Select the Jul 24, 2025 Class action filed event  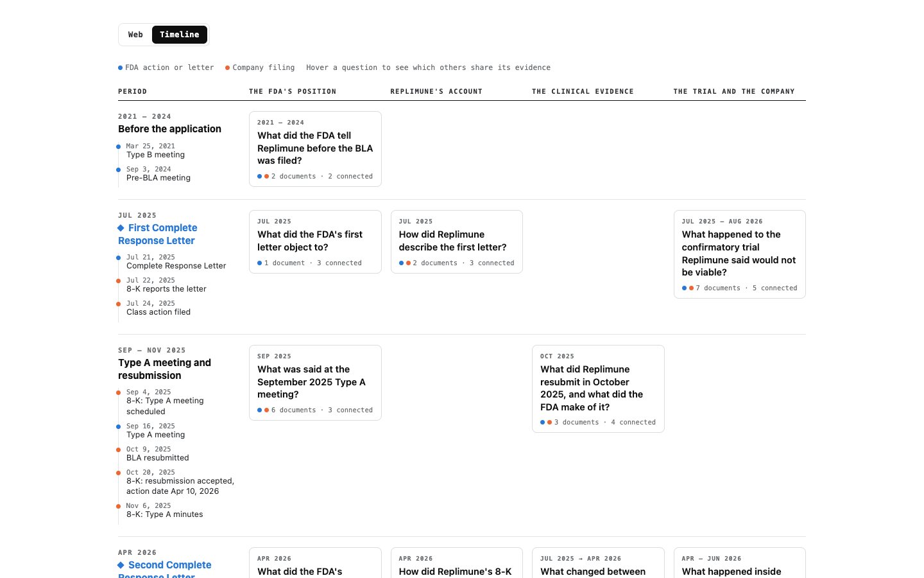(x=158, y=308)
